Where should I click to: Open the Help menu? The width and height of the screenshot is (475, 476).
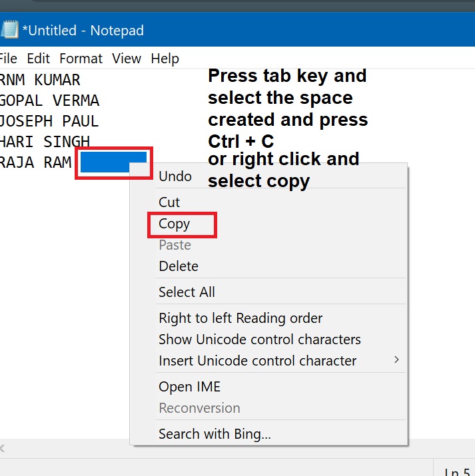point(165,59)
